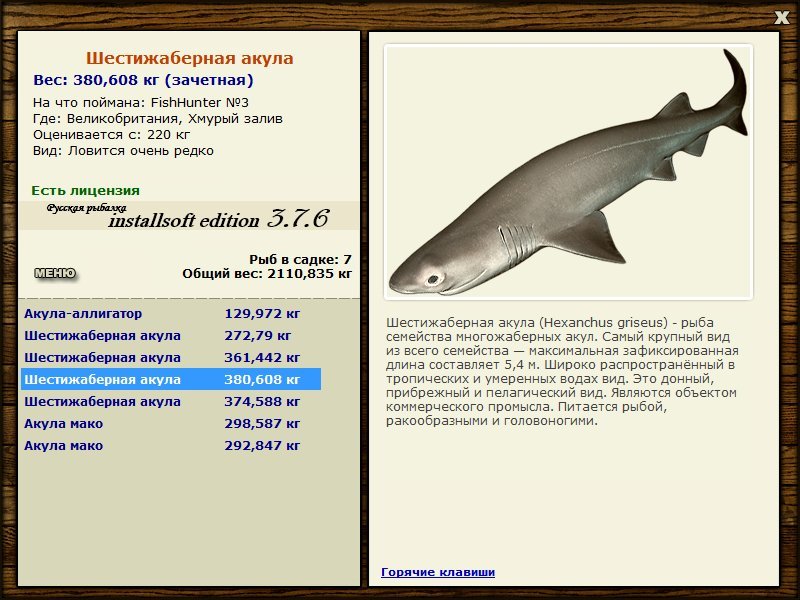This screenshot has height=600, width=800.
Task: Click the Вес: 380,608 кг (зачетная) line
Action: [143, 80]
